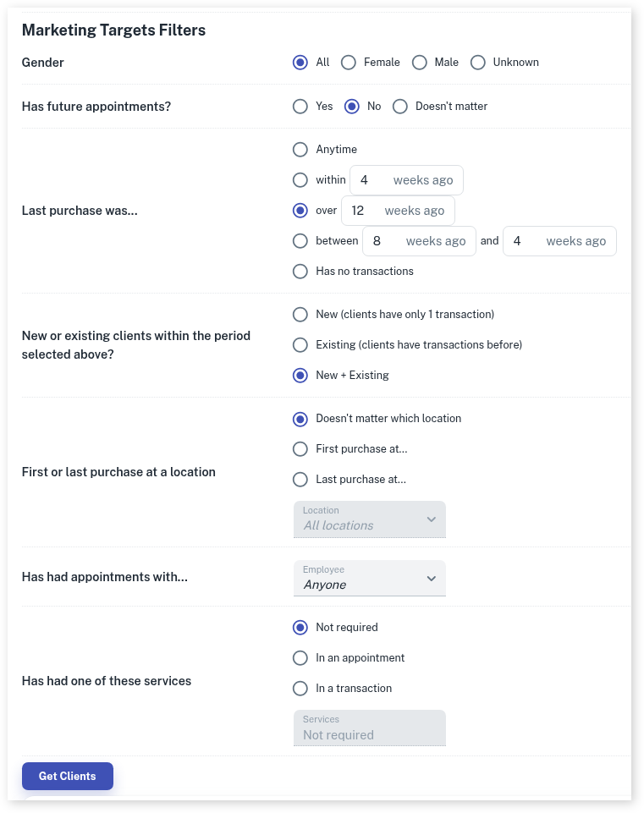The image size is (644, 813).
Task: Click the Get Clients button
Action: pyautogui.click(x=68, y=776)
